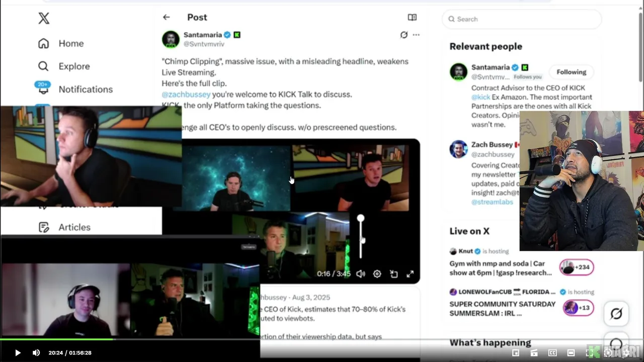644x362 pixels.
Task: Open the @streamlabs mention in Zach's bio
Action: click(x=492, y=202)
